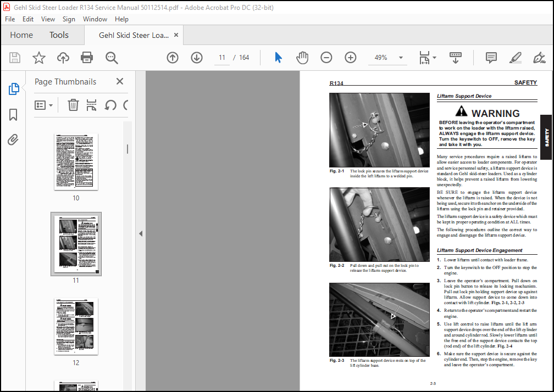Click the Fit page width icon
This screenshot has height=392, width=554.
point(424,58)
